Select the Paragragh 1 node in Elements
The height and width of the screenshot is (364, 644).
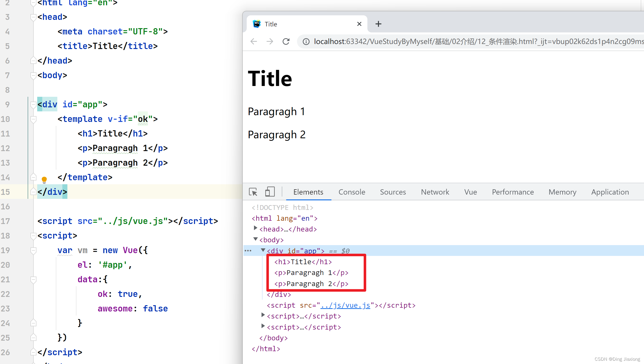311,273
